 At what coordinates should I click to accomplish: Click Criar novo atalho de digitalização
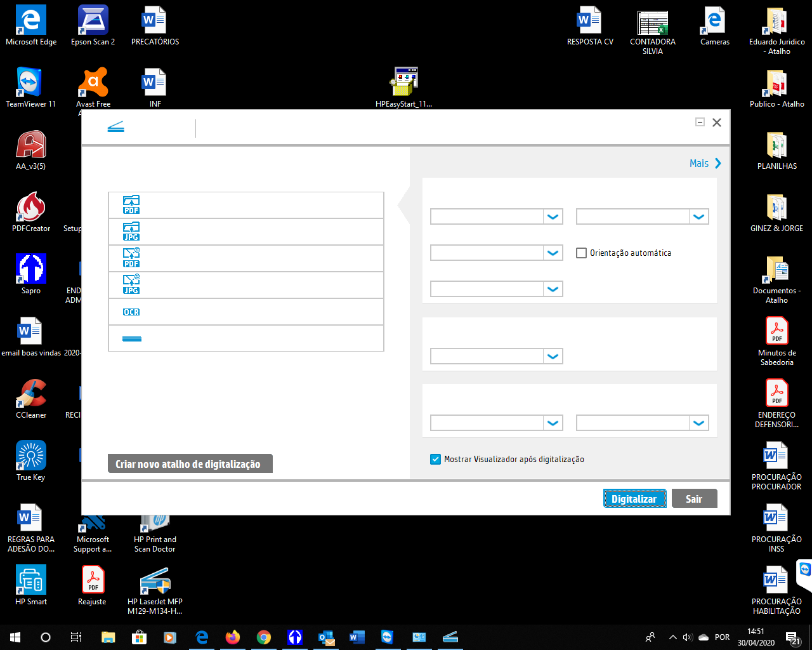point(190,463)
